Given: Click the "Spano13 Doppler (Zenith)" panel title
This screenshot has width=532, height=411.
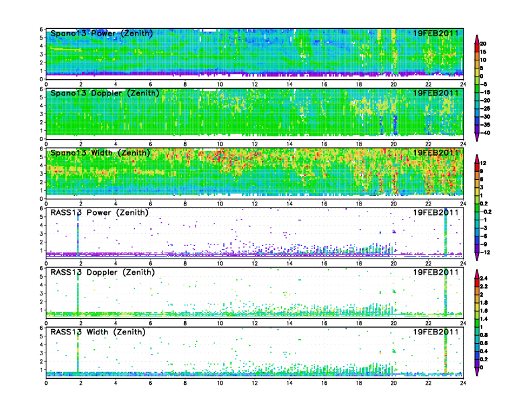Looking at the screenshot, I should click(x=104, y=93).
